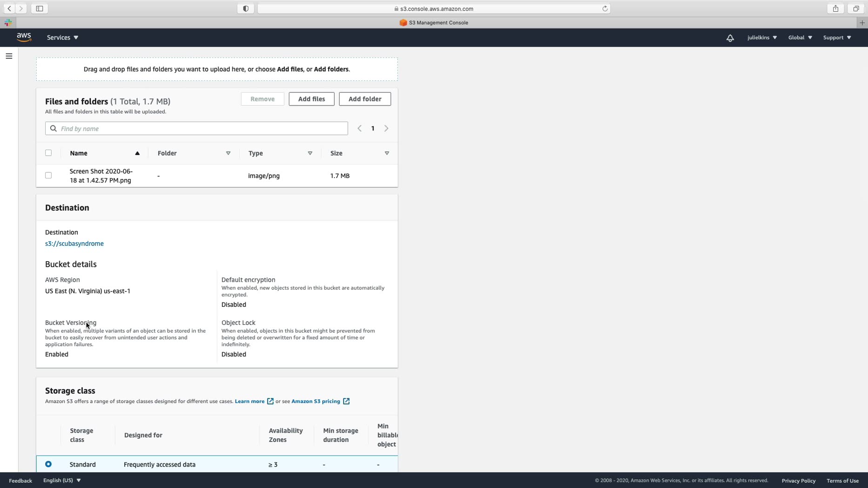Screen dimensions: 868x488
Task: Select all files with the header checkbox
Action: [x=48, y=153]
